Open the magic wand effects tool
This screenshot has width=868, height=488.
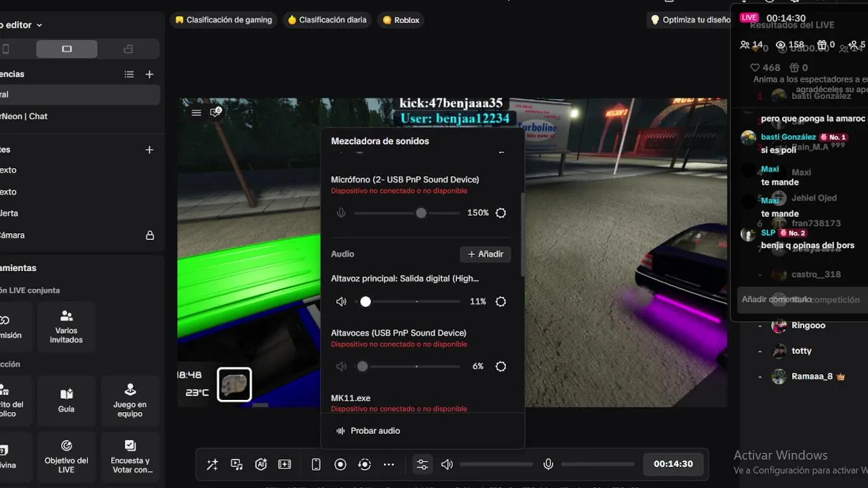point(212,464)
